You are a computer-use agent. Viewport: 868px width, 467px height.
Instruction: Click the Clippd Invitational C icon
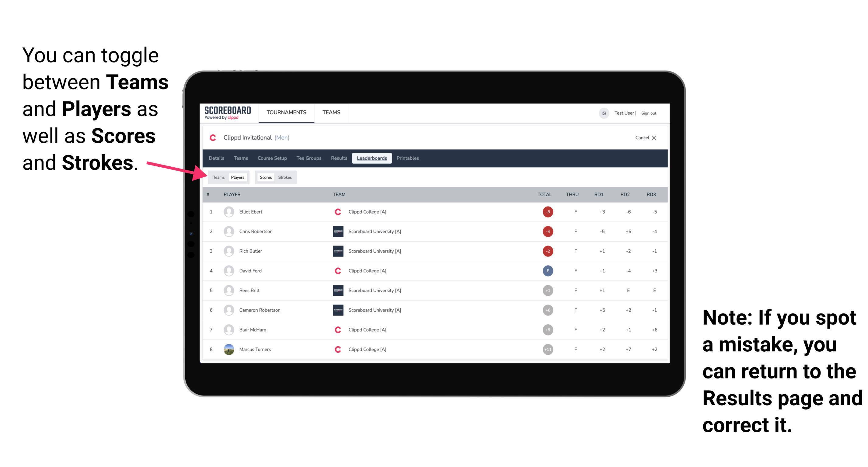pos(213,138)
